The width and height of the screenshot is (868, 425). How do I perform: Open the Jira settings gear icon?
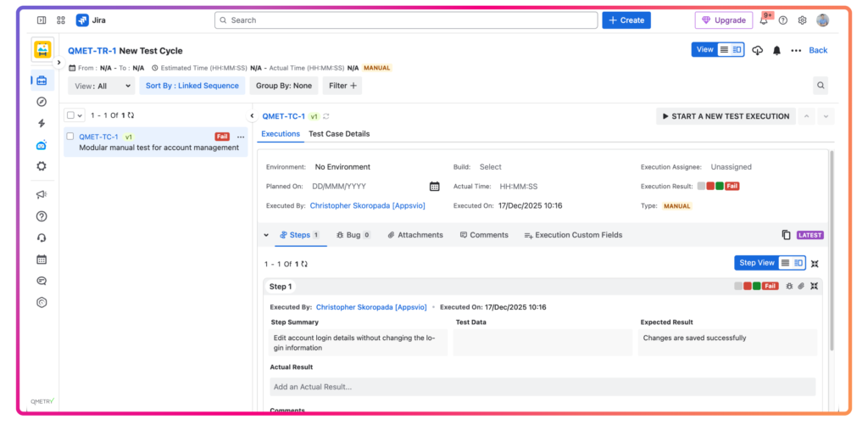point(802,20)
